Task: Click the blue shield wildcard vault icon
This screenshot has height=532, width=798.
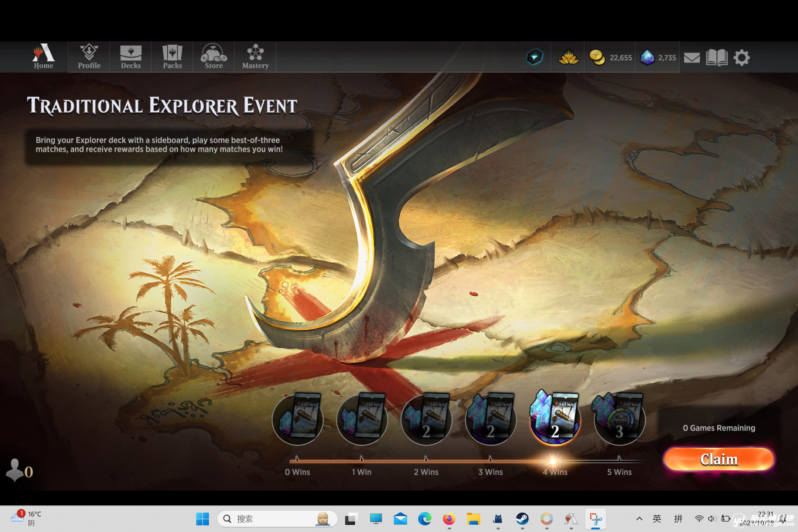Action: [x=535, y=57]
